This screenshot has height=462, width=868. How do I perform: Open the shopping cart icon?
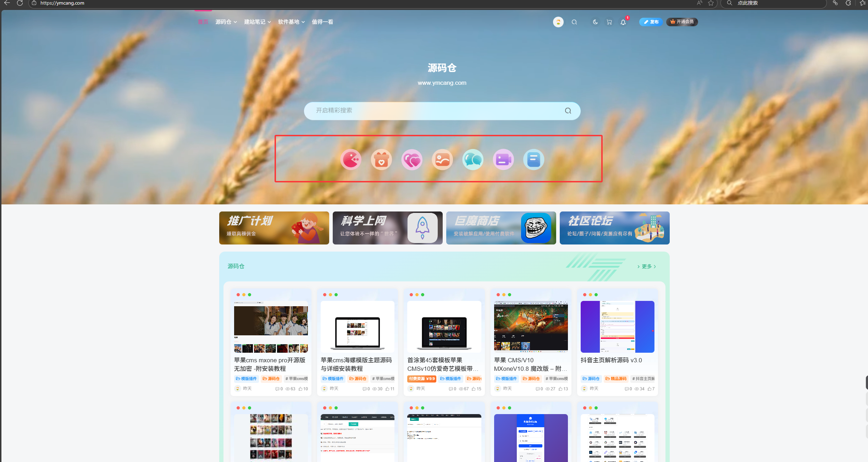tap(609, 22)
